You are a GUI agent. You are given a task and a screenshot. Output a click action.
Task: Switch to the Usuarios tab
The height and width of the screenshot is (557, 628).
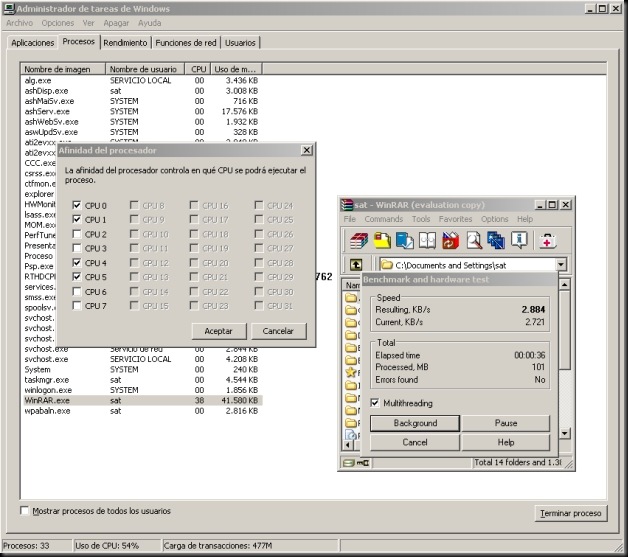[240, 42]
